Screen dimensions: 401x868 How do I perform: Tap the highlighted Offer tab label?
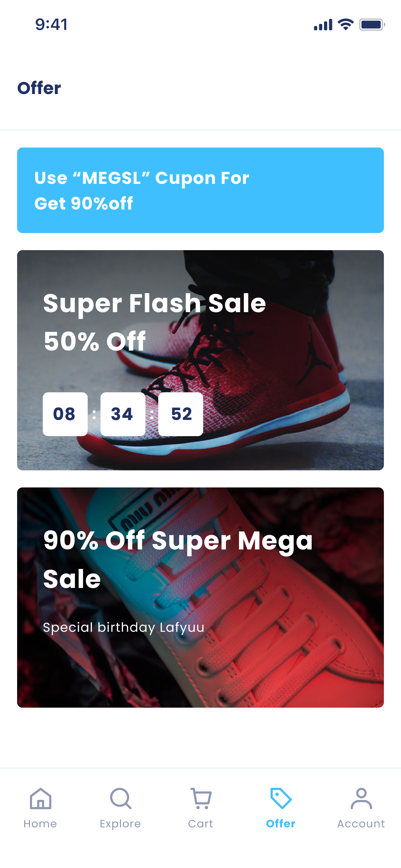281,824
